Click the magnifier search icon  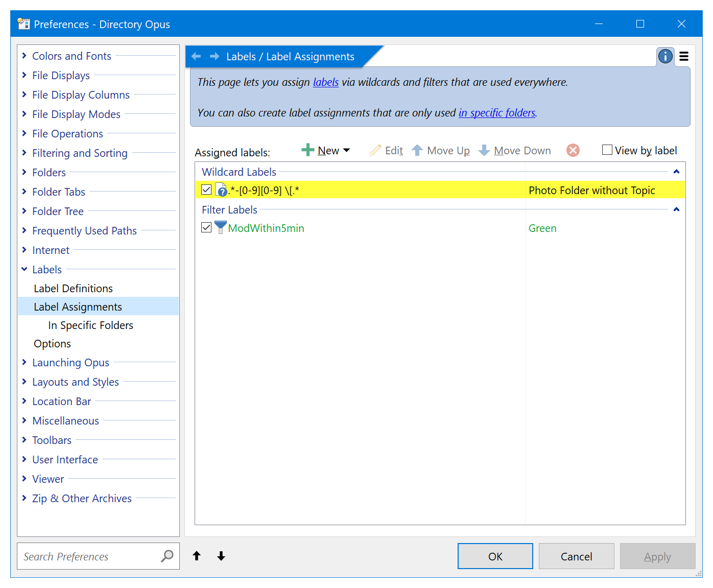click(x=167, y=556)
